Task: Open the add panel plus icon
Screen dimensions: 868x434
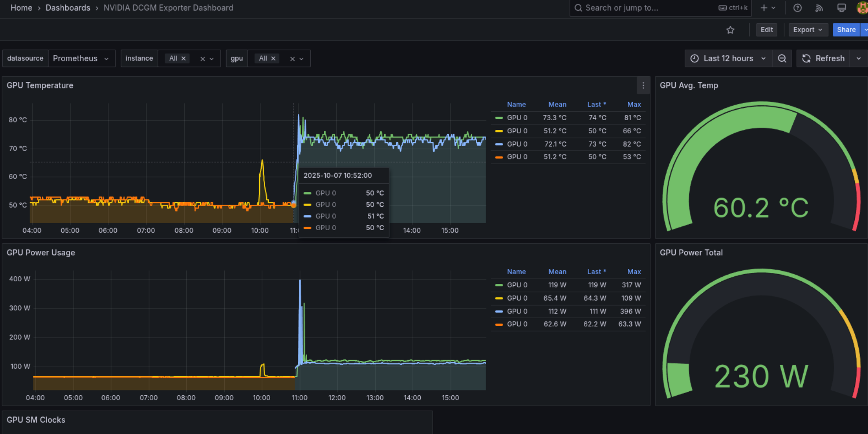Action: click(x=764, y=7)
